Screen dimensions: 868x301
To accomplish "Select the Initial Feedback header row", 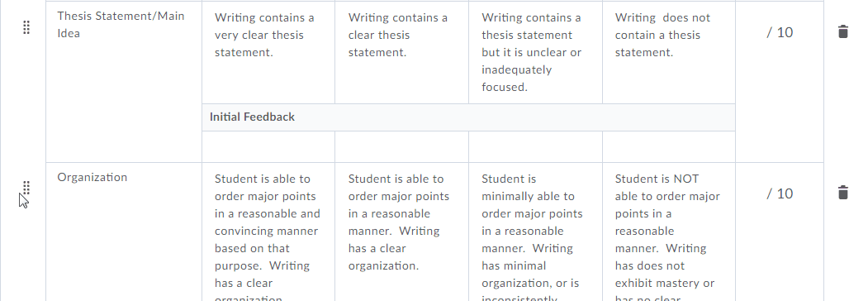I will [469, 117].
